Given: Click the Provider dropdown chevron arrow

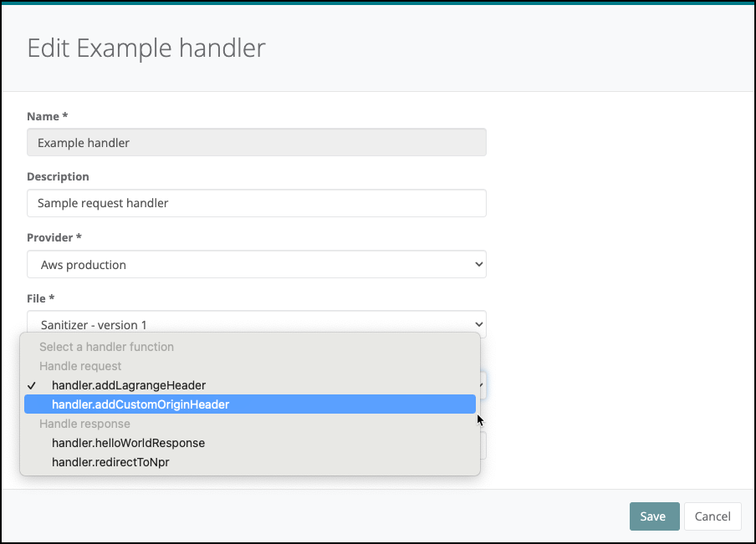Looking at the screenshot, I should pos(478,264).
